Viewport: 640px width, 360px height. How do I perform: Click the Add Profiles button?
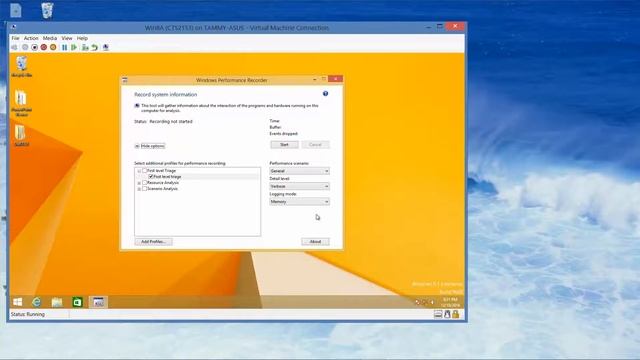click(153, 242)
